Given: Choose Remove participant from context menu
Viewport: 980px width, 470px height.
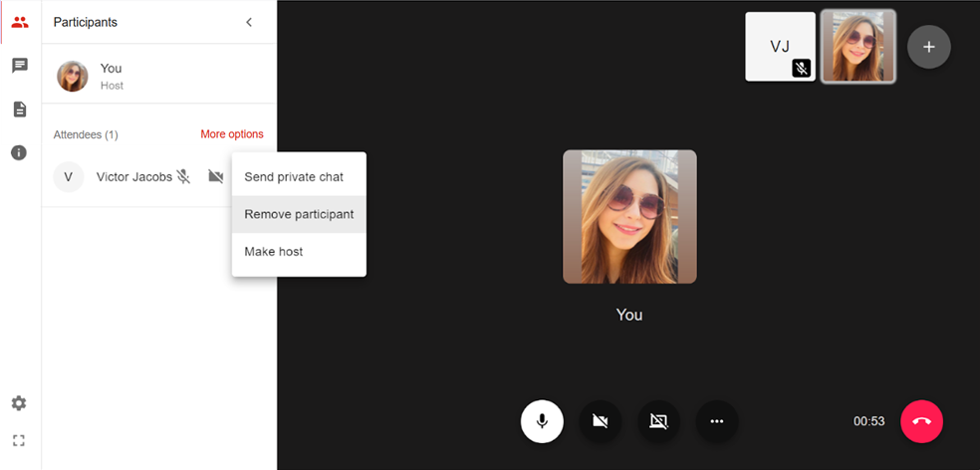Looking at the screenshot, I should click(298, 214).
